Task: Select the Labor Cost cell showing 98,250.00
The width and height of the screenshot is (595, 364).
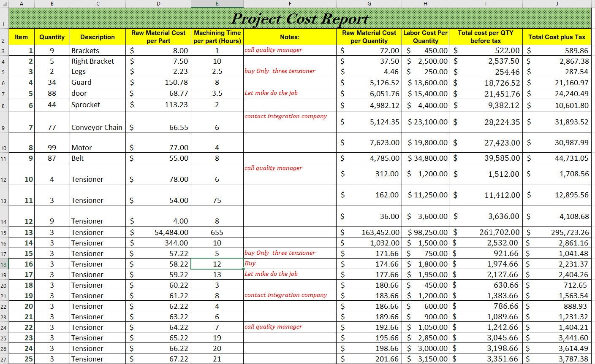Action: (x=425, y=232)
